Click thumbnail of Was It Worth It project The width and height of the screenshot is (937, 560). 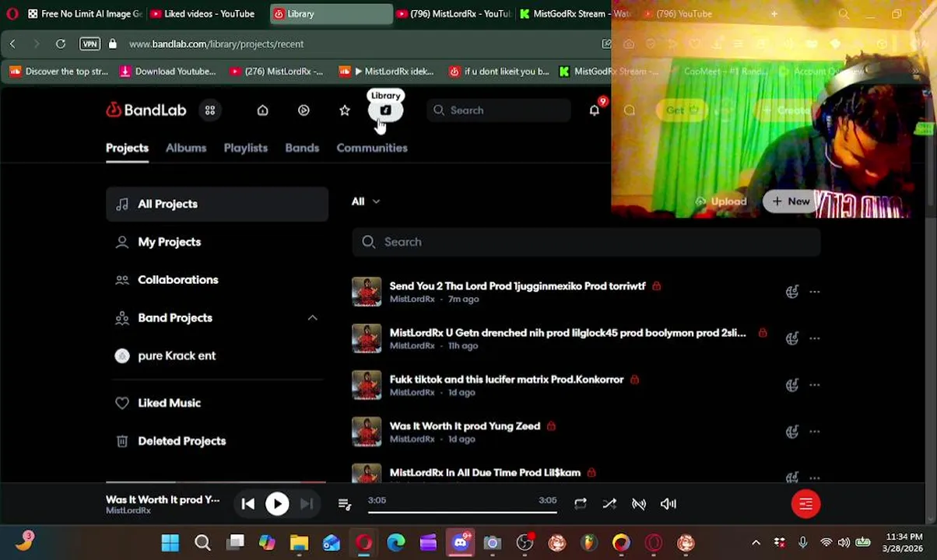pos(367,432)
